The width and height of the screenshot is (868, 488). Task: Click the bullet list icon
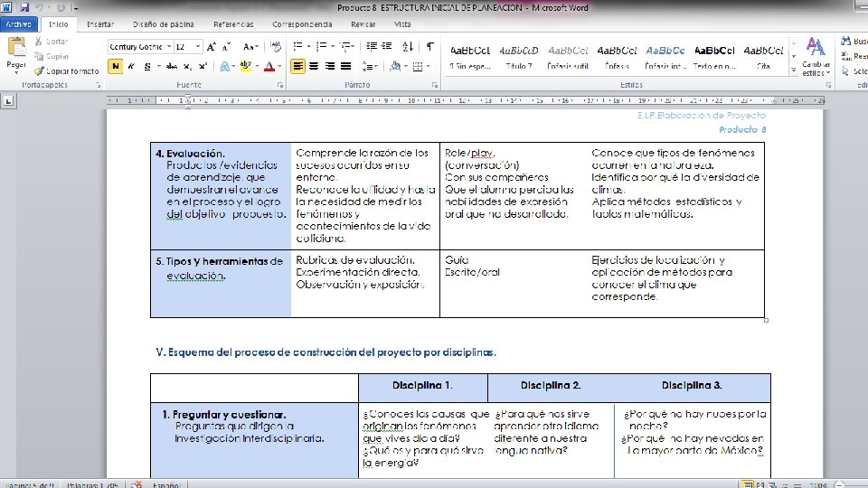coord(297,46)
